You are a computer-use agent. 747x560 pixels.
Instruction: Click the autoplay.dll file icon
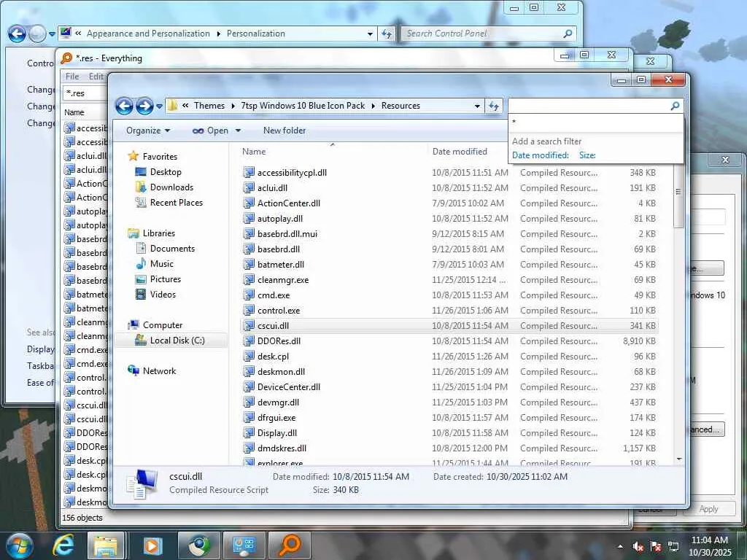point(249,219)
